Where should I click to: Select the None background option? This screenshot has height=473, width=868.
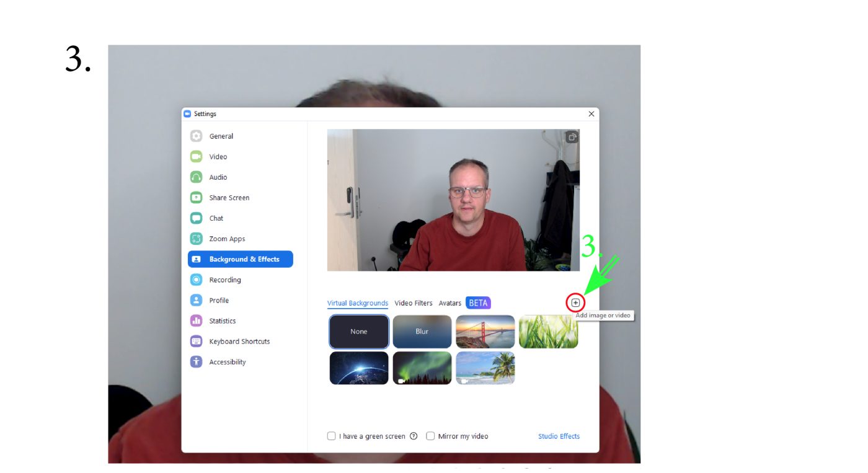click(x=359, y=332)
